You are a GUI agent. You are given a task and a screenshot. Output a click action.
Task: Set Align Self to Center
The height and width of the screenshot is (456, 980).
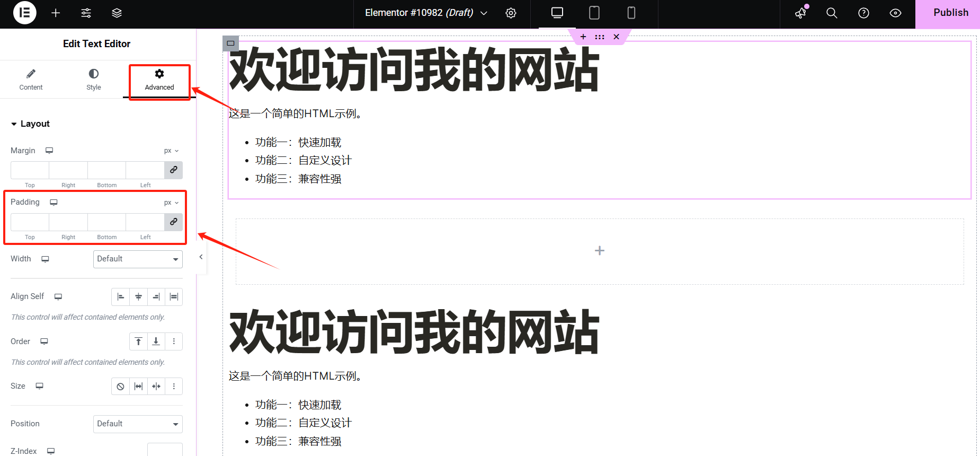pyautogui.click(x=138, y=297)
